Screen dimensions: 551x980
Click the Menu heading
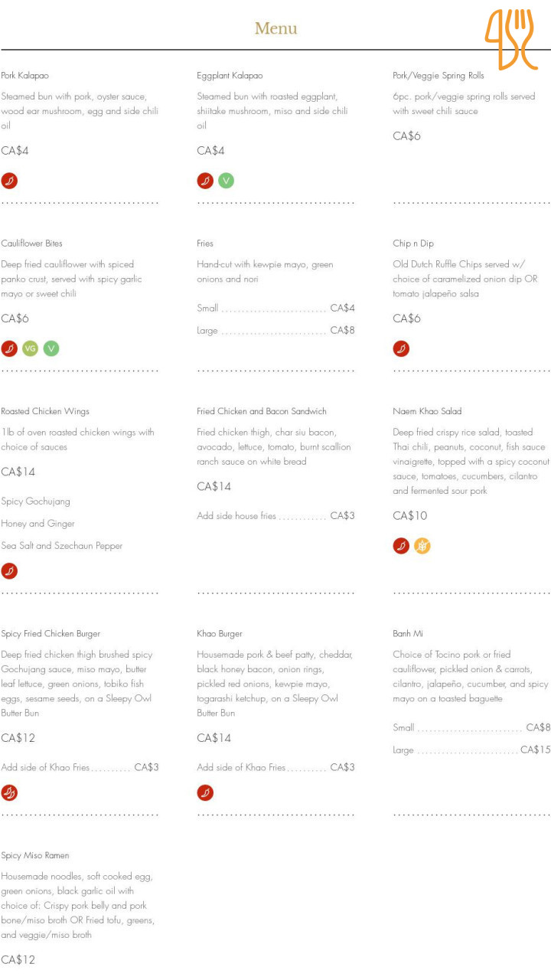click(275, 29)
